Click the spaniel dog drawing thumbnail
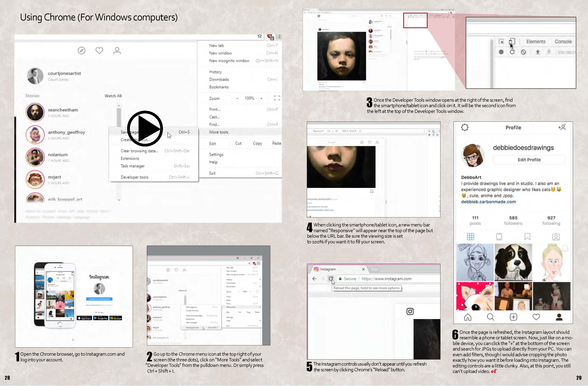This screenshot has width=588, height=386. click(513, 262)
